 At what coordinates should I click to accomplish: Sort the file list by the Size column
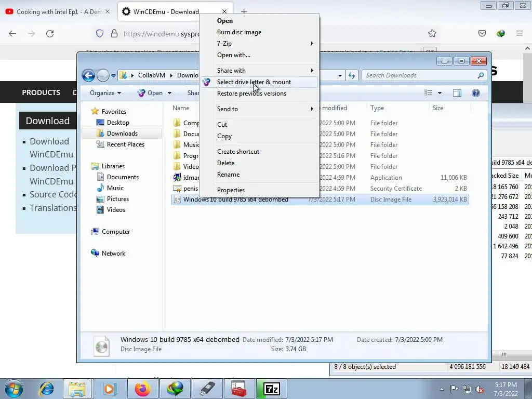point(449,108)
